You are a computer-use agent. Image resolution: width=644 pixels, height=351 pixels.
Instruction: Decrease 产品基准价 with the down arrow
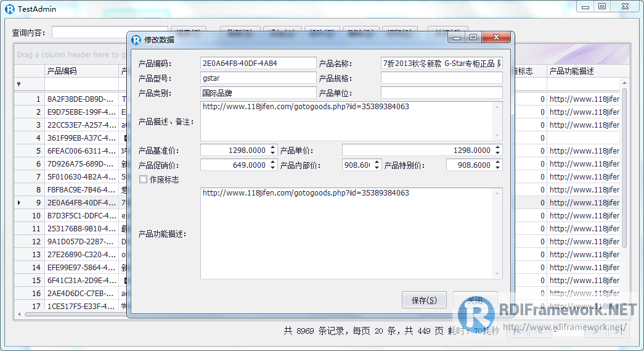(272, 154)
